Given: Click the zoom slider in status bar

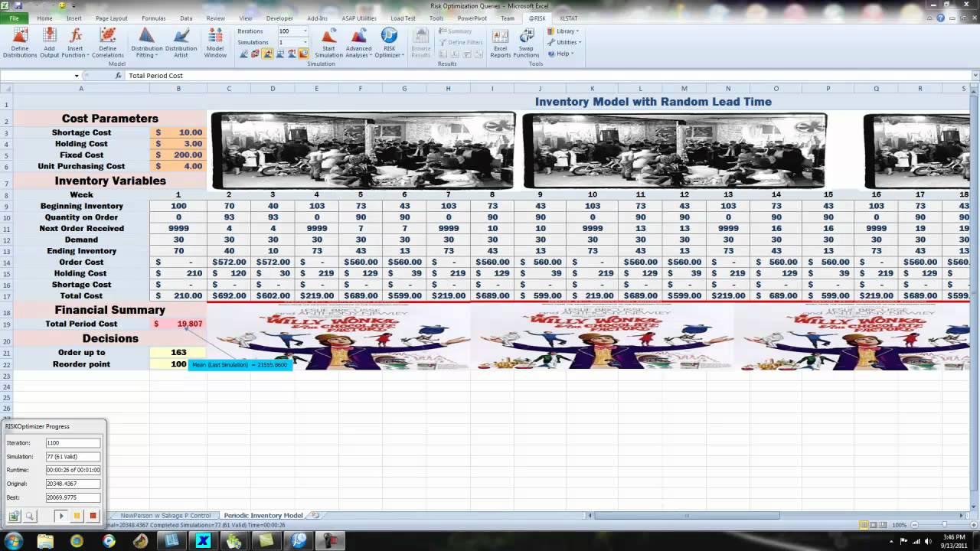Looking at the screenshot, I should 944,525.
